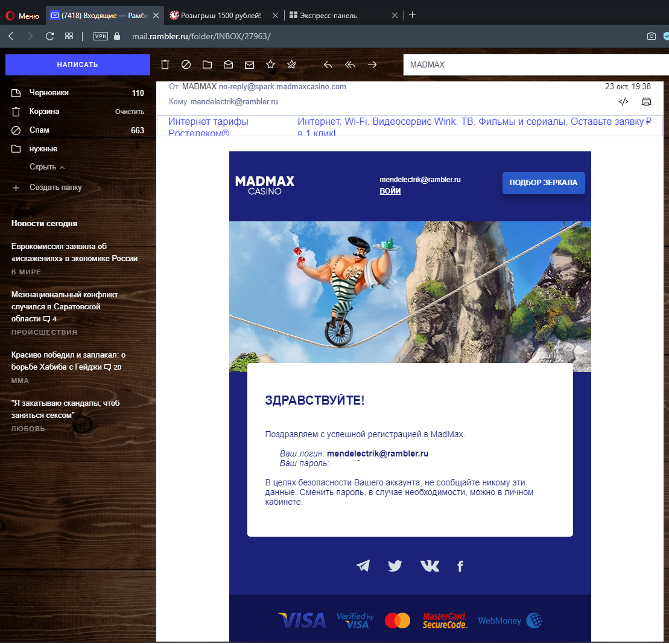Viewport: 669px width, 644px height.
Task: Forward the MADMAX email
Action: 372,65
